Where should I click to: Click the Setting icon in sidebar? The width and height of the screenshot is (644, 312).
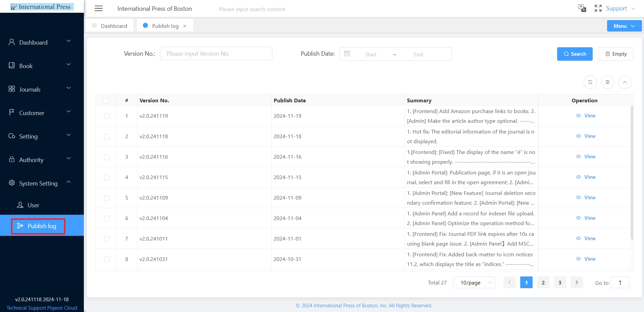click(12, 136)
